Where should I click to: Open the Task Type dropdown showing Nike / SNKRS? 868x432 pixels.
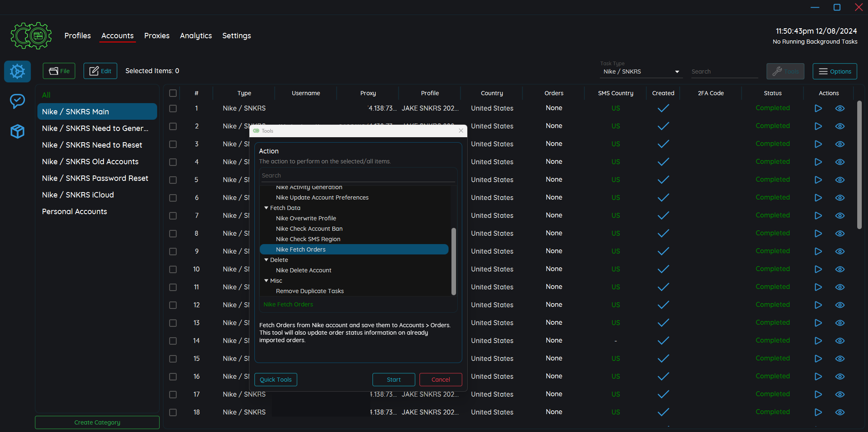641,72
